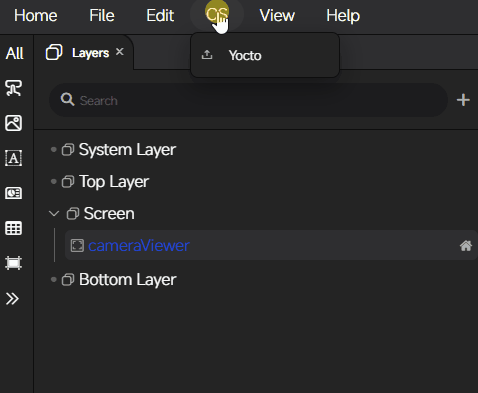Open the OS menu
The width and height of the screenshot is (478, 393).
(217, 15)
